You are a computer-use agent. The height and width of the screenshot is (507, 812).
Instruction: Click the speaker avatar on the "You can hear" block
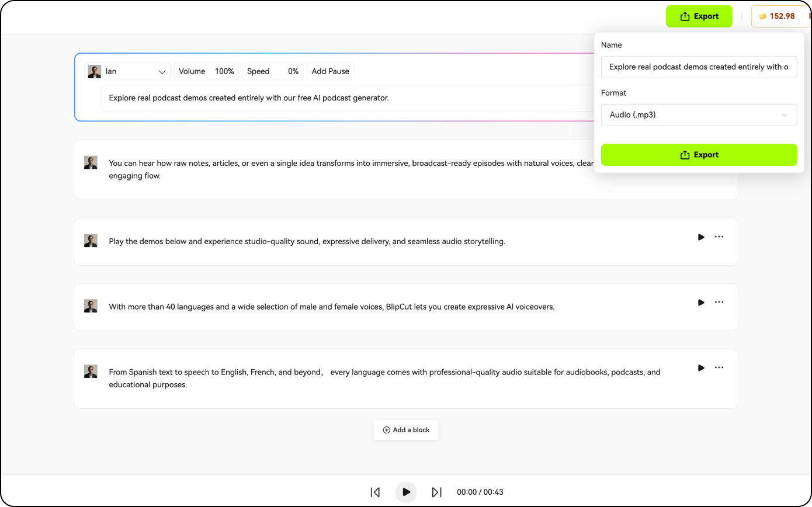[91, 163]
